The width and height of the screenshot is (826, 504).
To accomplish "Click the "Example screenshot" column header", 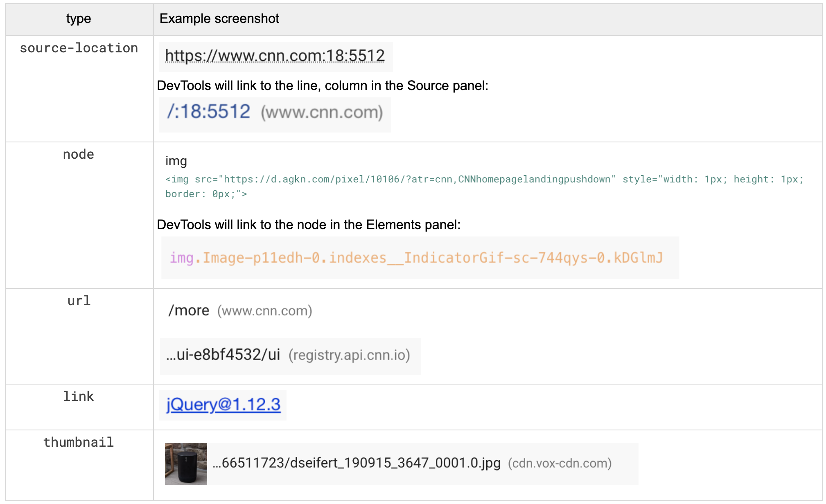I will tap(219, 19).
